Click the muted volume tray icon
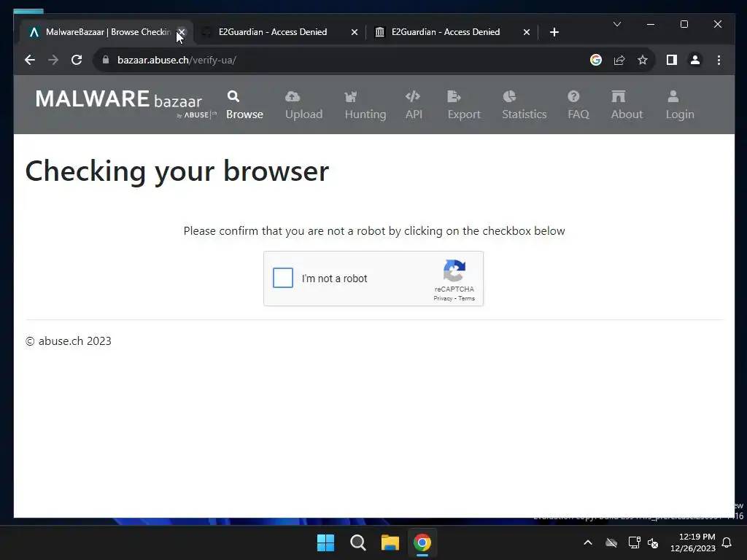 click(653, 542)
